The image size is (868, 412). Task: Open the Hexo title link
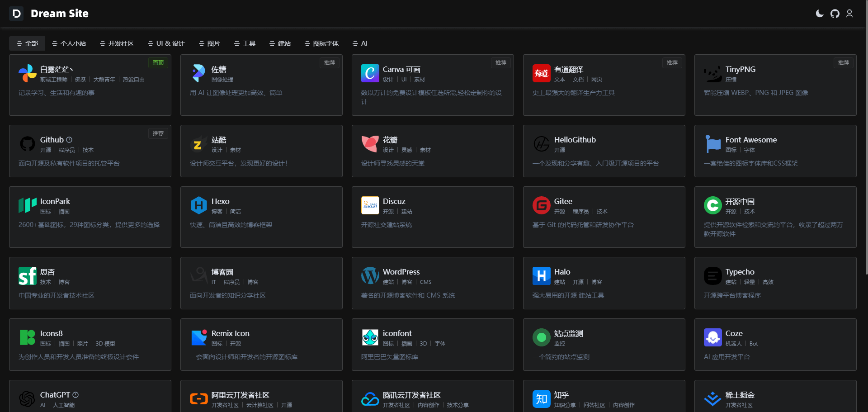click(x=221, y=201)
